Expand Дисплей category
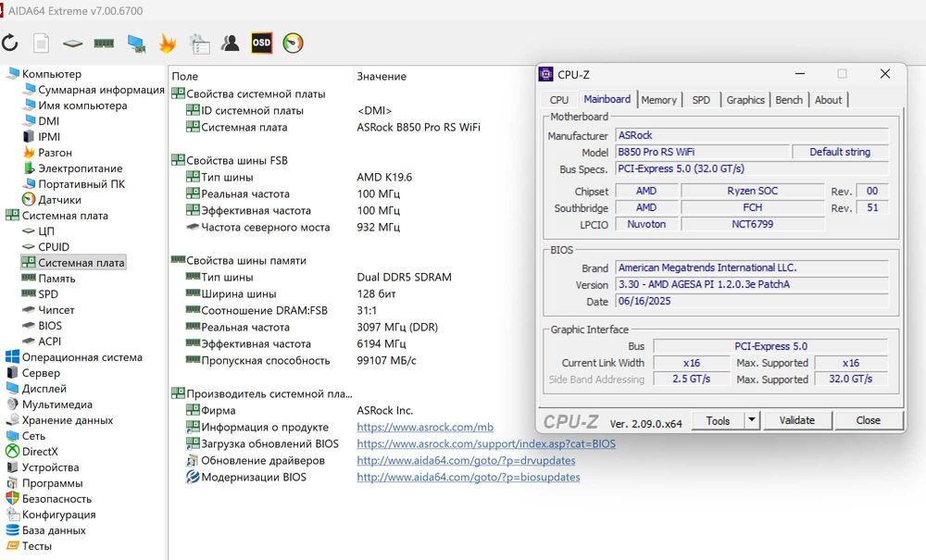Image resolution: width=926 pixels, height=560 pixels. (x=44, y=388)
